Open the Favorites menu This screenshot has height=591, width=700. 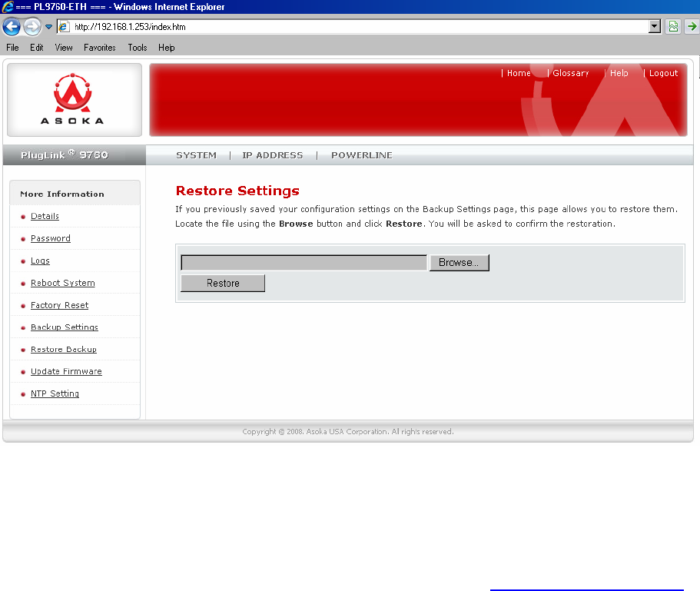click(100, 48)
